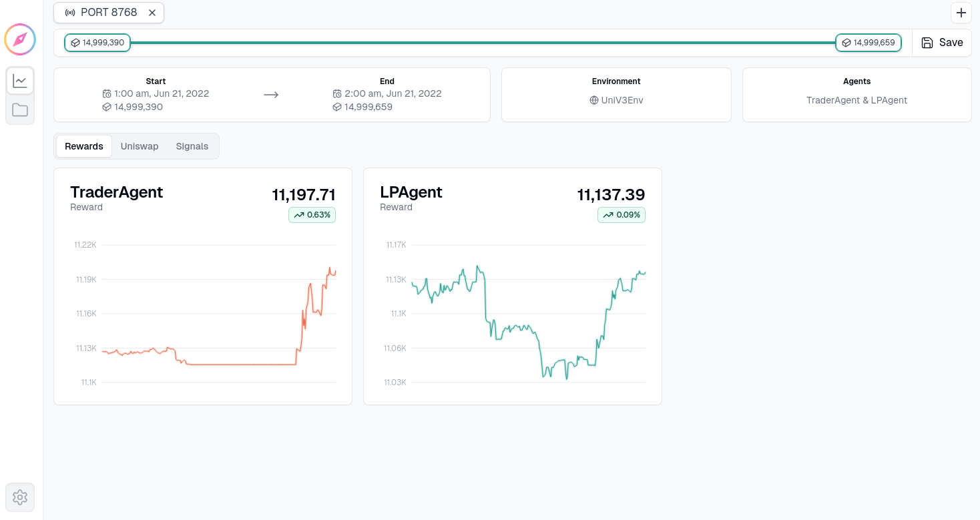Switch to the Rewards tab
The image size is (980, 520).
[84, 146]
